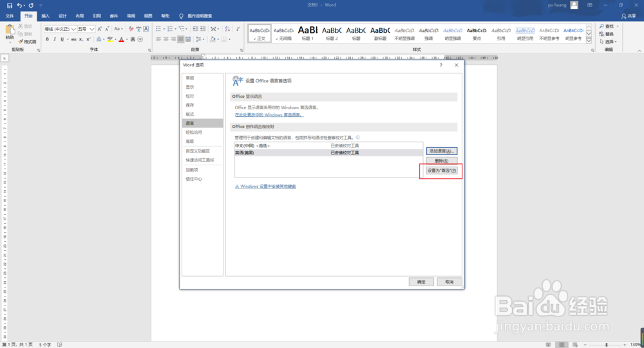Click the Justify alignment icon
Screen dimensions: 644x348
pyautogui.click(x=181, y=39)
